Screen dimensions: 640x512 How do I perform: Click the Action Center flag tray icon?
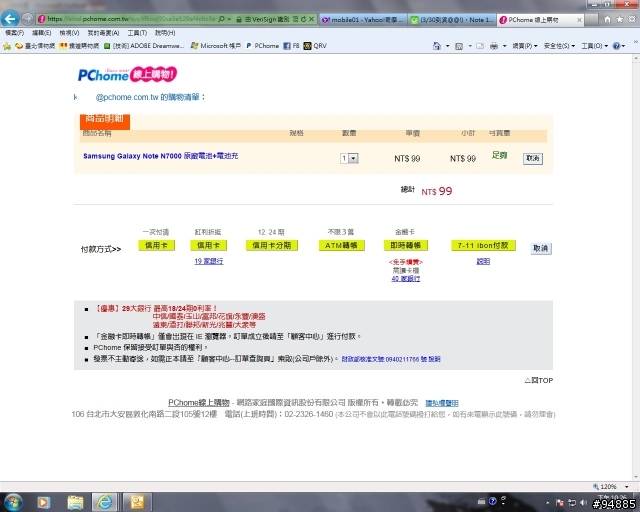(560, 503)
